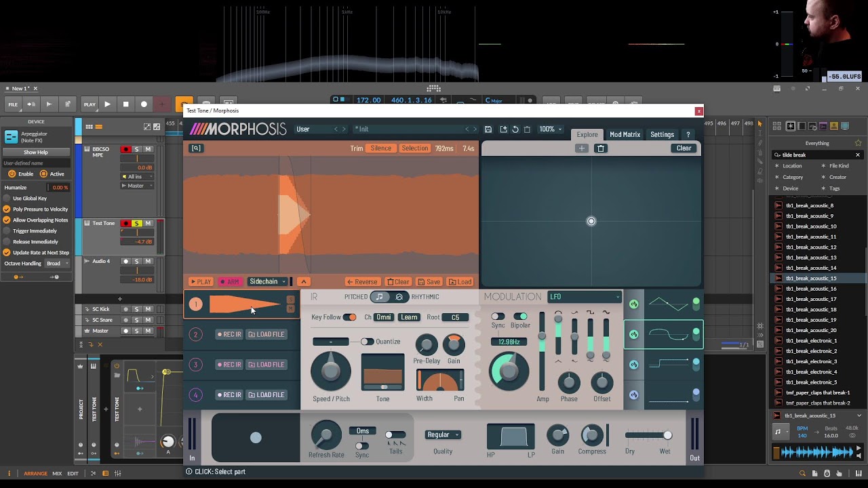Solo the Test Tone track
Viewport: 868px width, 488px height.
pyautogui.click(x=137, y=224)
